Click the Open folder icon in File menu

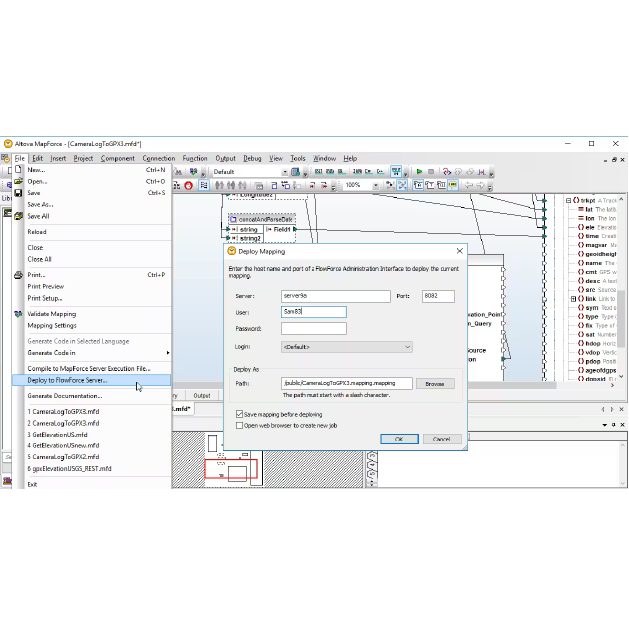tap(18, 181)
